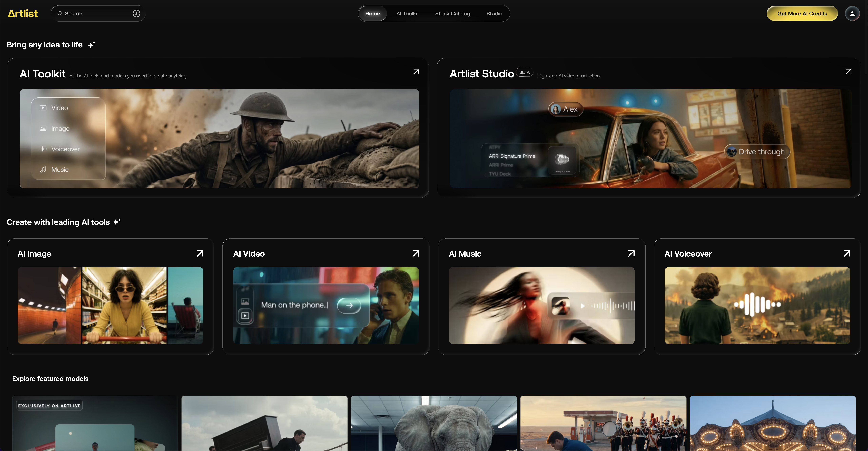This screenshot has height=451, width=868.
Task: Click the AI Voiceover card arrow icon
Action: coord(847,253)
